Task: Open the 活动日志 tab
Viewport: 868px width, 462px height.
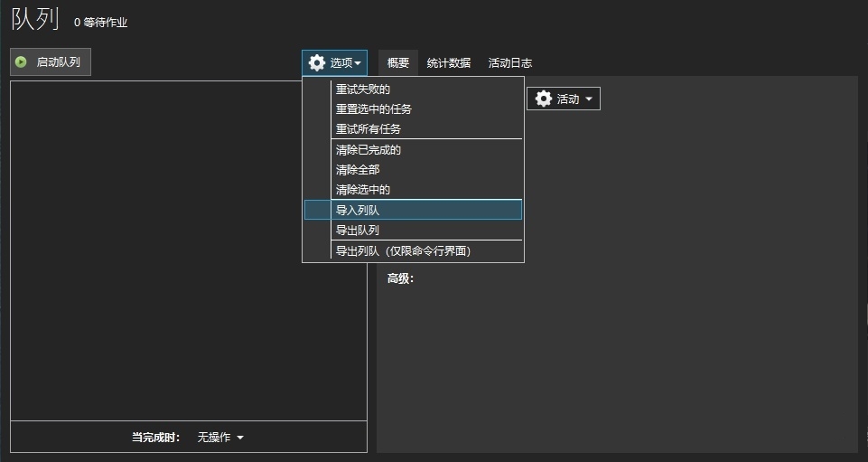Action: (509, 63)
